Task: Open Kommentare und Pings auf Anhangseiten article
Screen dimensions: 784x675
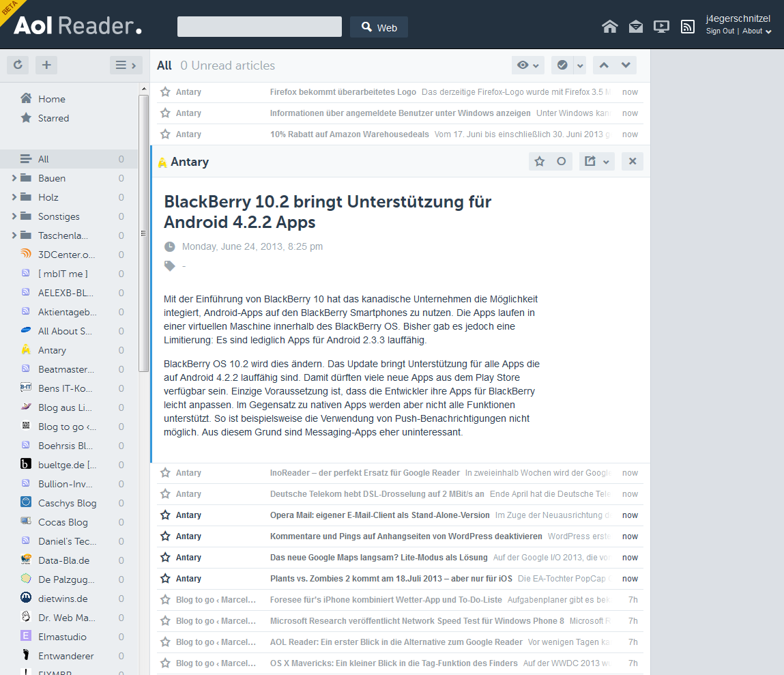Action: [x=406, y=536]
